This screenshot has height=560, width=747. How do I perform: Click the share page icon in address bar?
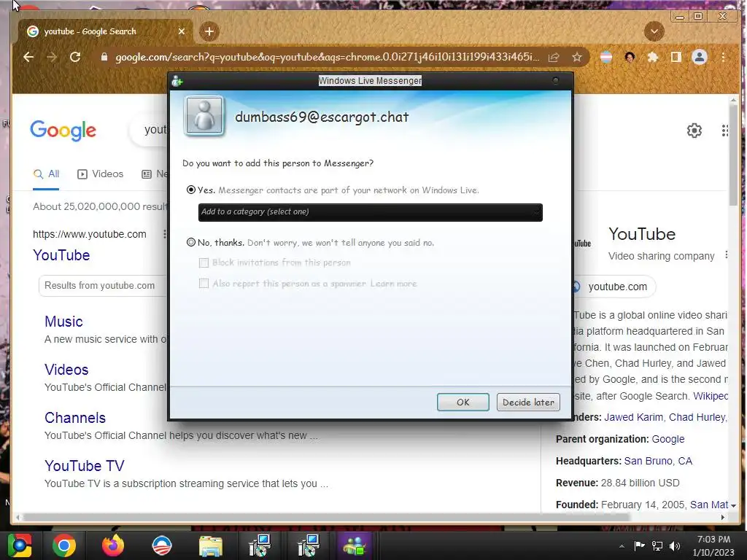[x=554, y=57]
